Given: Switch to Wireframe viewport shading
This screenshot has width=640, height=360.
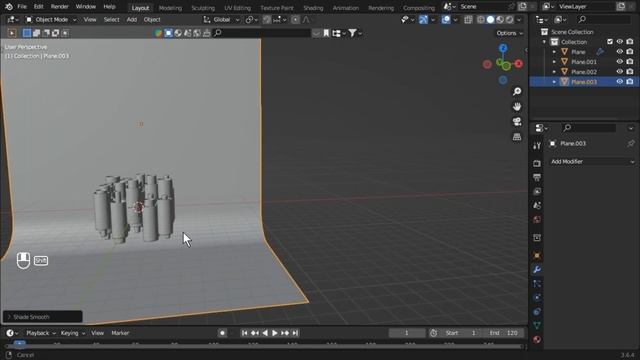Looking at the screenshot, I should [481, 20].
